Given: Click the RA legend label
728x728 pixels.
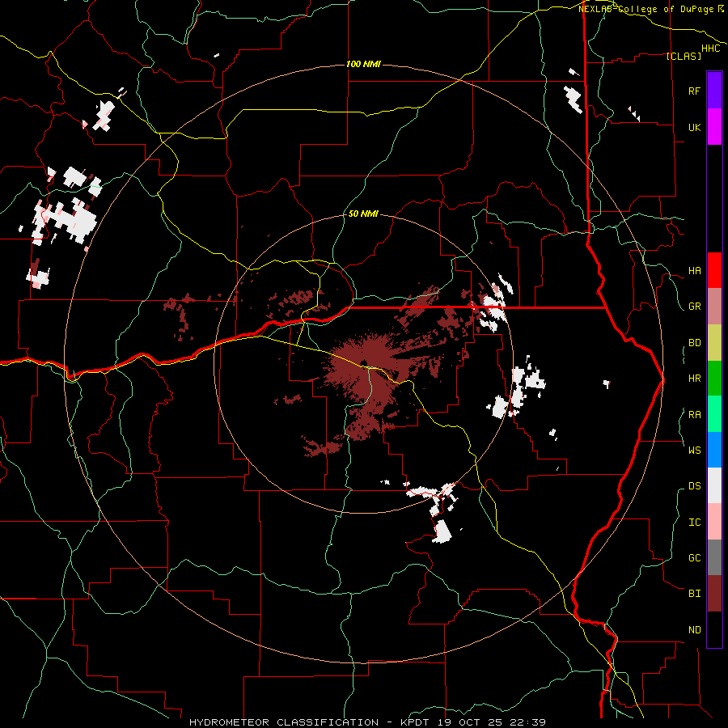Looking at the screenshot, I should (694, 414).
